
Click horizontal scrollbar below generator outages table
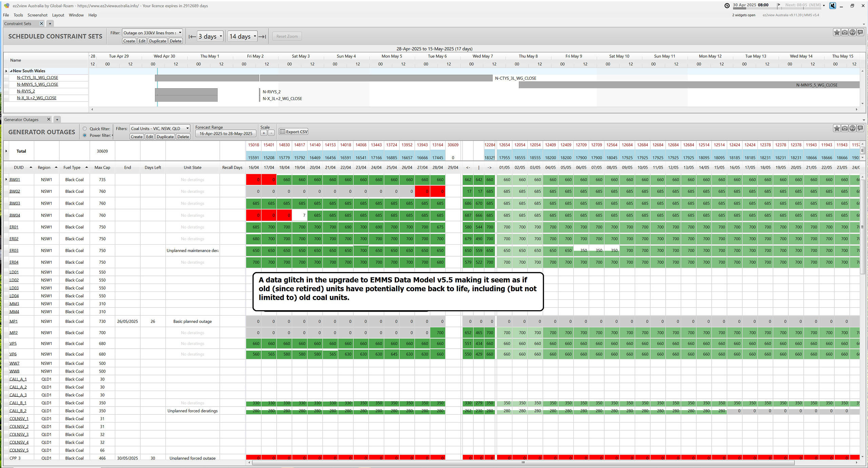pyautogui.click(x=522, y=463)
